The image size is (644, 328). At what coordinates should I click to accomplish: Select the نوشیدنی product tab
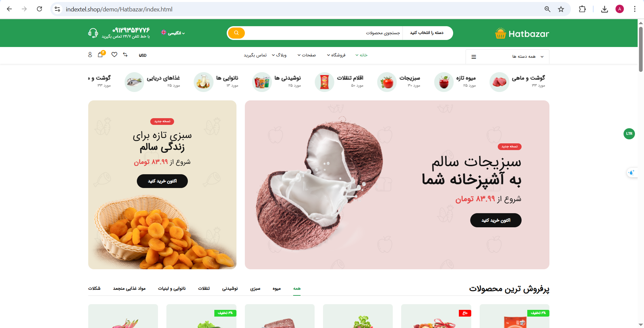pos(230,288)
